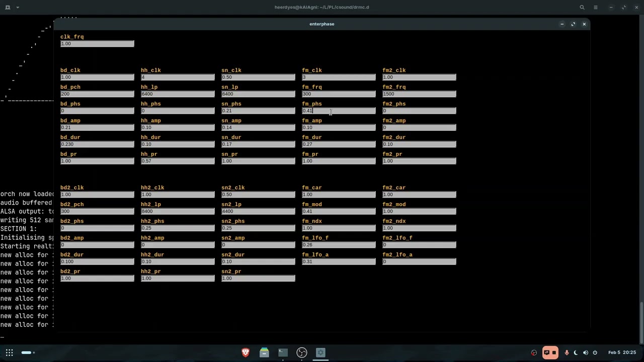The image size is (644, 362).
Task: Click the fm_car input field
Action: click(x=339, y=195)
